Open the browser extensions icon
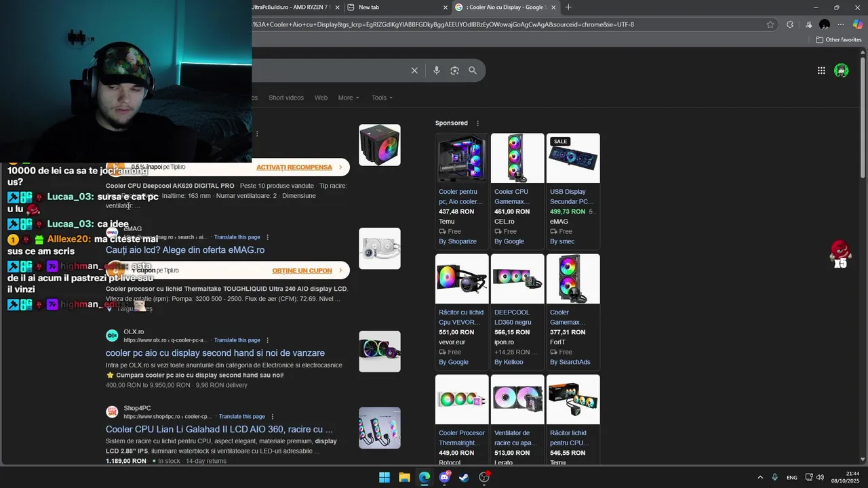 tap(790, 24)
